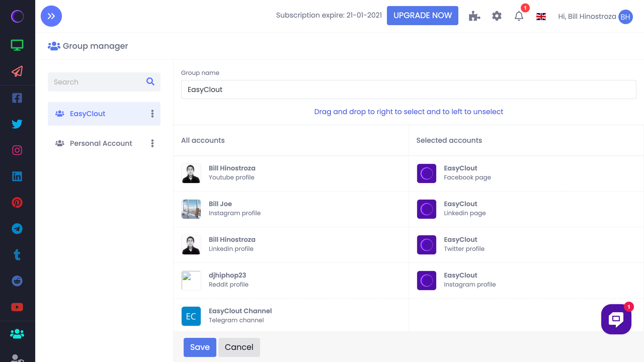The width and height of the screenshot is (644, 362).
Task: Save the group changes
Action: tap(200, 347)
